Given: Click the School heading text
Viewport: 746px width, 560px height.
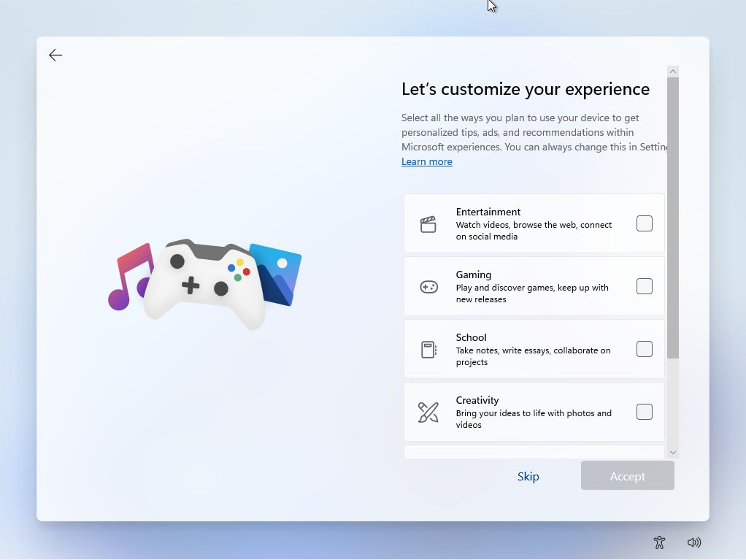Looking at the screenshot, I should tap(471, 337).
